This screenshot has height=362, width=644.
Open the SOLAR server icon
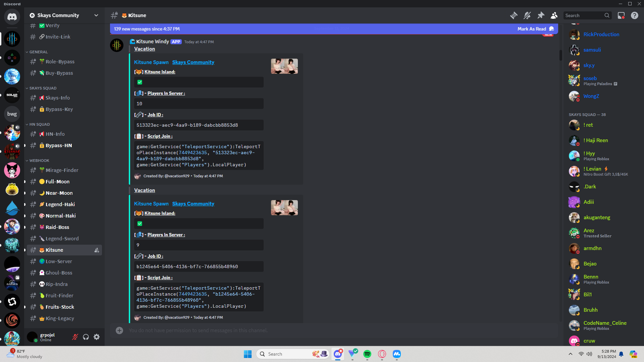tap(12, 95)
